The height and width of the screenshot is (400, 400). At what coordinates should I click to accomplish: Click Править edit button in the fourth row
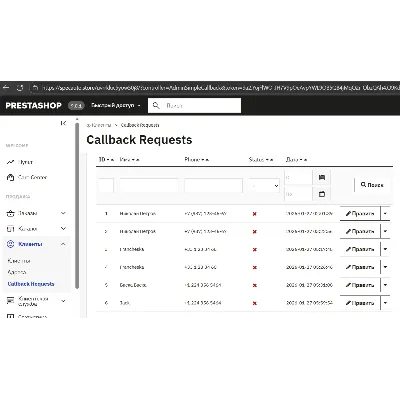[360, 267]
